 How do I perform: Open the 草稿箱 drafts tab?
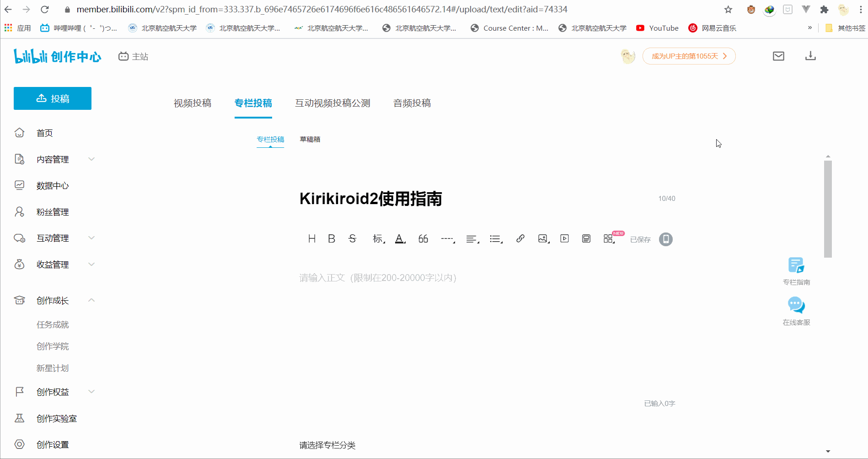coord(310,139)
